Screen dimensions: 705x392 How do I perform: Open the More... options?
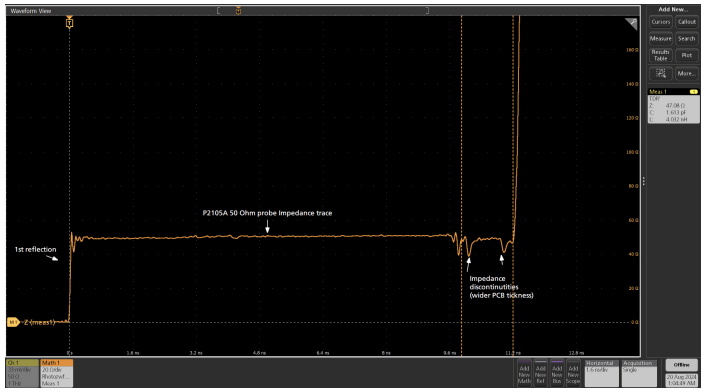coord(687,73)
